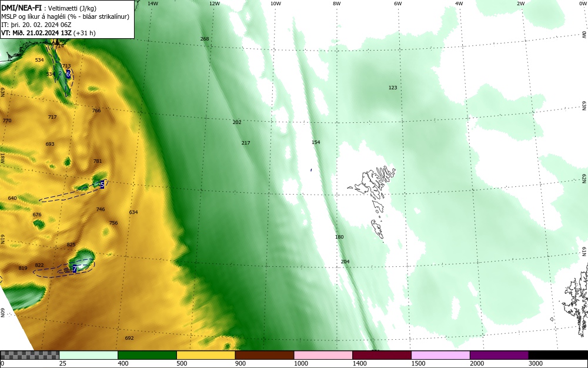588x368 pixels.
Task: Click the CAPE value 825
Action: tap(71, 245)
